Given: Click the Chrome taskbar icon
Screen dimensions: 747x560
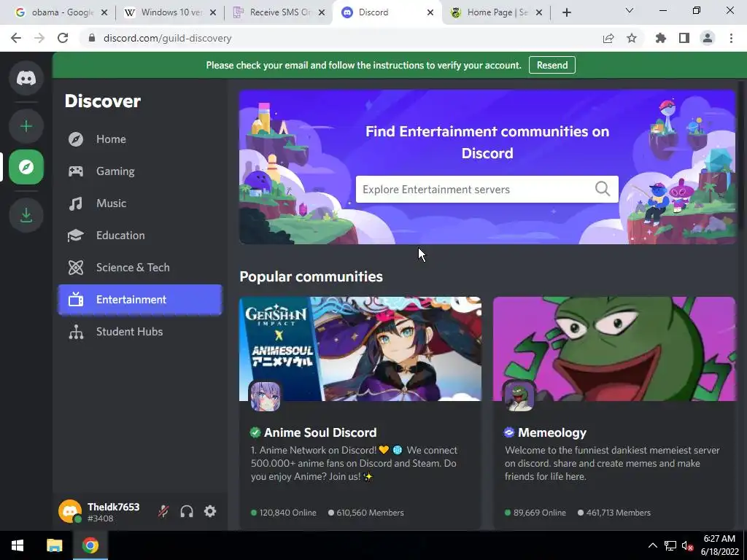Looking at the screenshot, I should [x=90, y=545].
